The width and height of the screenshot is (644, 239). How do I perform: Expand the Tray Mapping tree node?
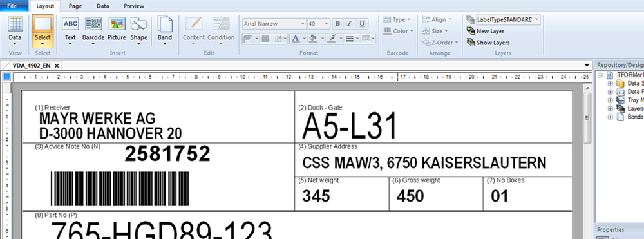[x=611, y=100]
